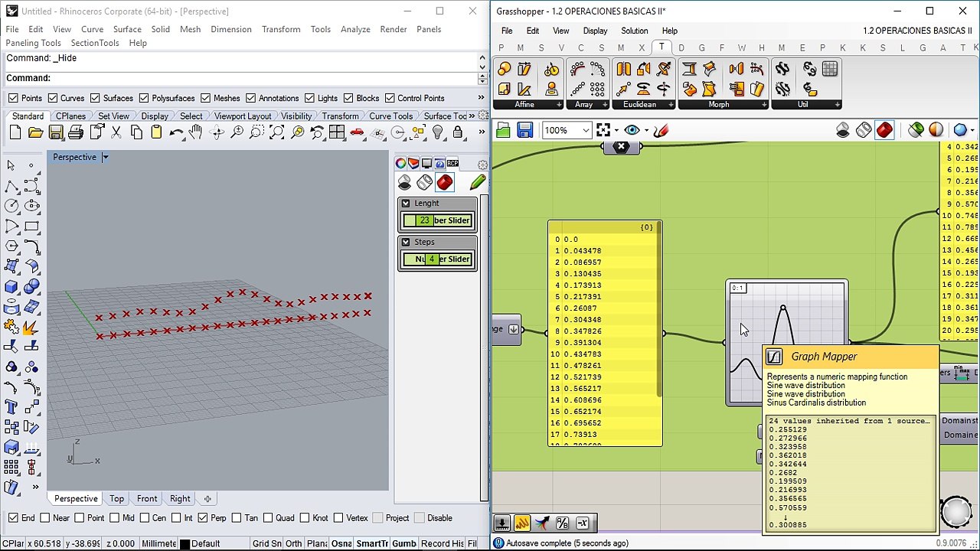Toggle the Meshes filter checkbox
The width and height of the screenshot is (980, 551).
click(205, 98)
